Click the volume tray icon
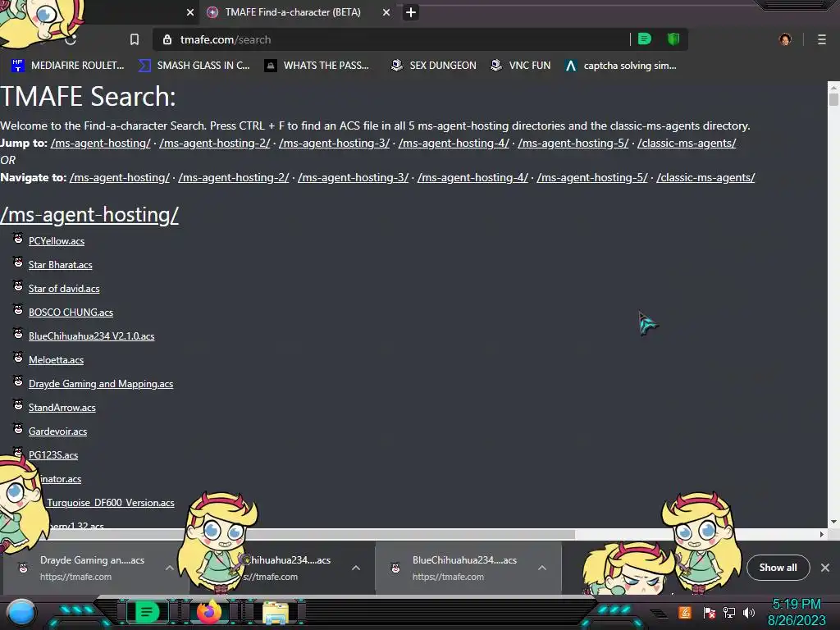 click(749, 612)
